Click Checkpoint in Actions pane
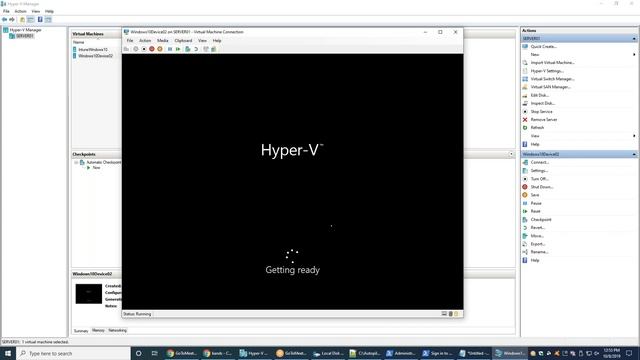 pyautogui.click(x=541, y=220)
